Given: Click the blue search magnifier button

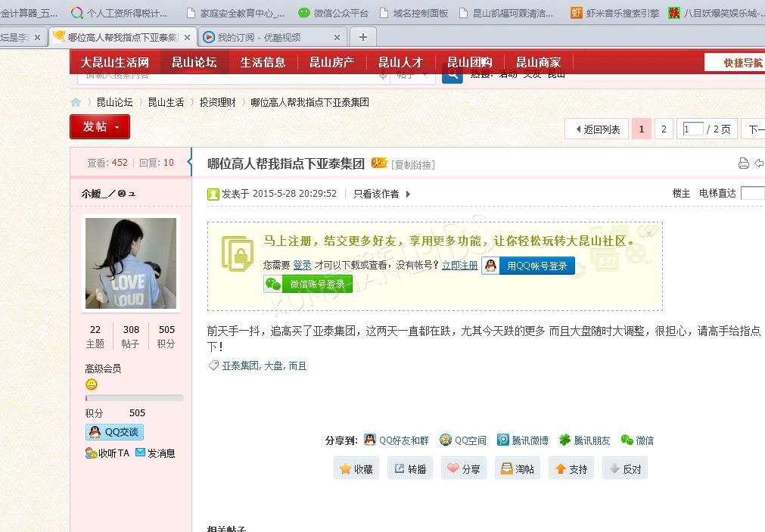Looking at the screenshot, I should (x=452, y=75).
